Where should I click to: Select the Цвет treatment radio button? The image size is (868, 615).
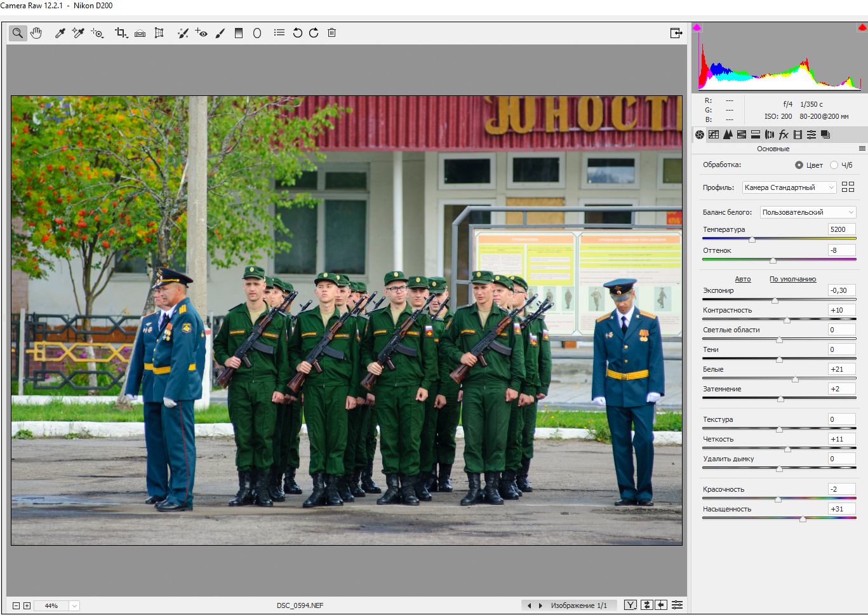point(799,165)
